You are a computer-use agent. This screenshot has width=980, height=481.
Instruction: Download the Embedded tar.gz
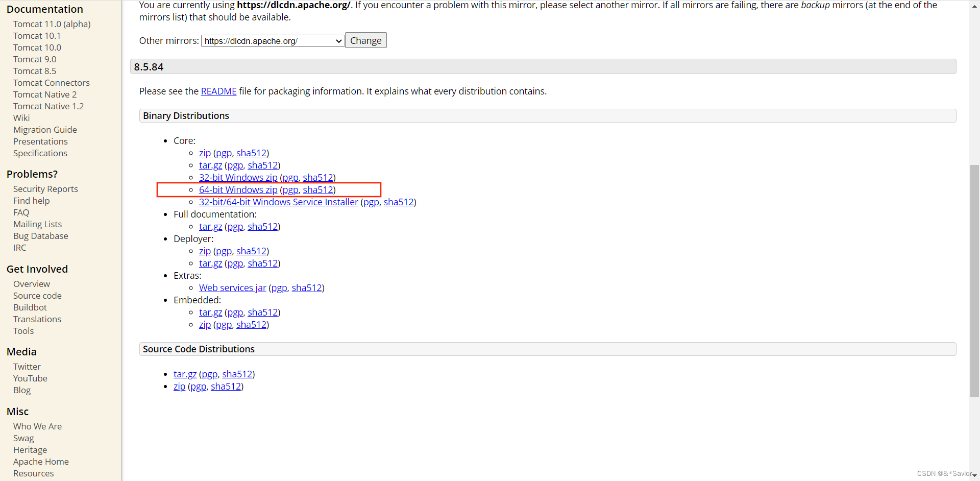pyautogui.click(x=210, y=312)
